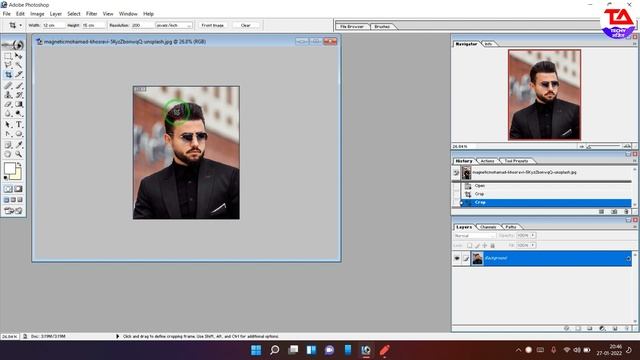
Task: Select the Gradient tool
Action: [x=18, y=104]
